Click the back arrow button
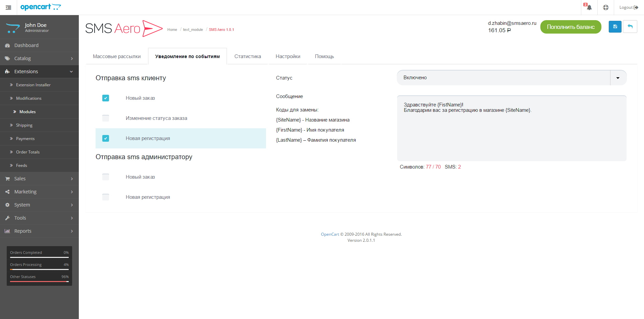 [x=630, y=27]
